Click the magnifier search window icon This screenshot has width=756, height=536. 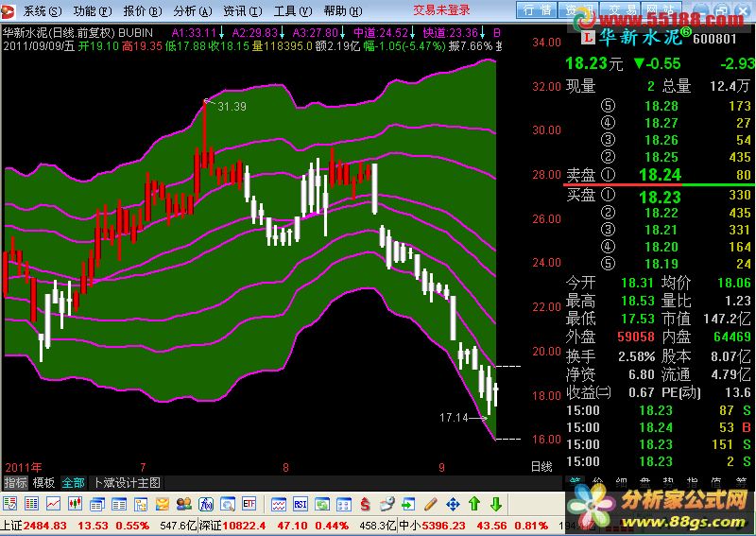(x=228, y=504)
